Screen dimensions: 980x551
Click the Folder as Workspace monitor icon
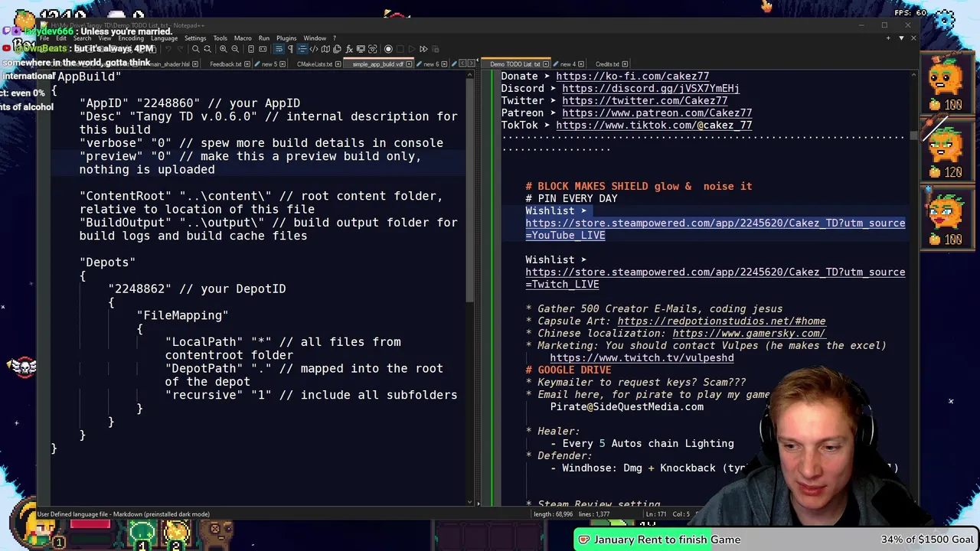pos(361,49)
